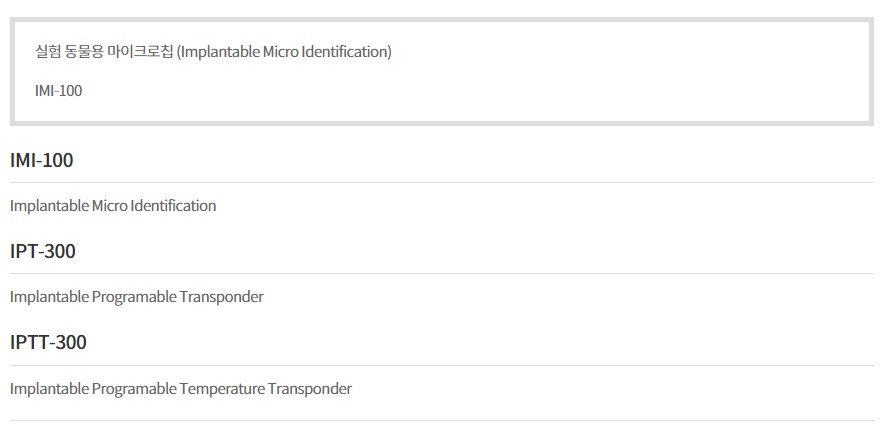
Task: Click the divider line under the IMI-100 heading
Action: coord(441,182)
